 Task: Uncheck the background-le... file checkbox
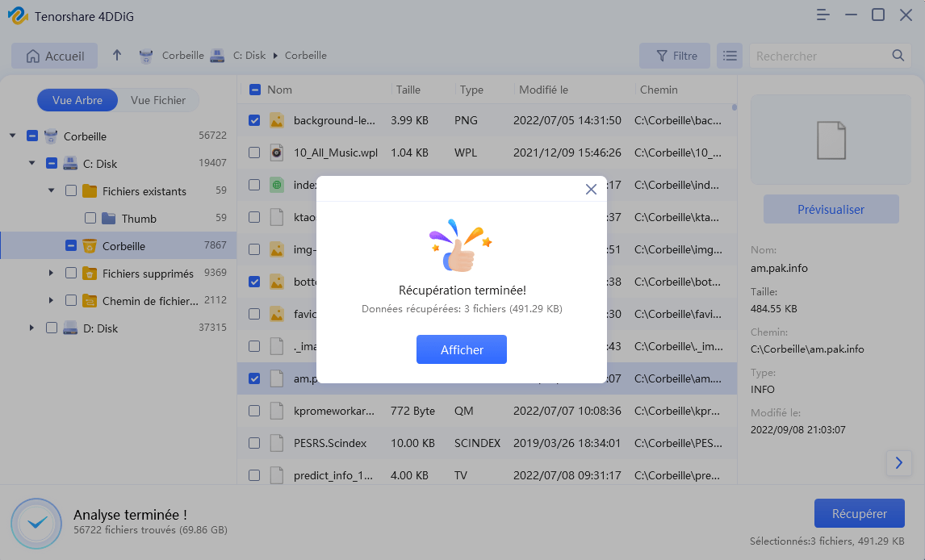point(254,120)
